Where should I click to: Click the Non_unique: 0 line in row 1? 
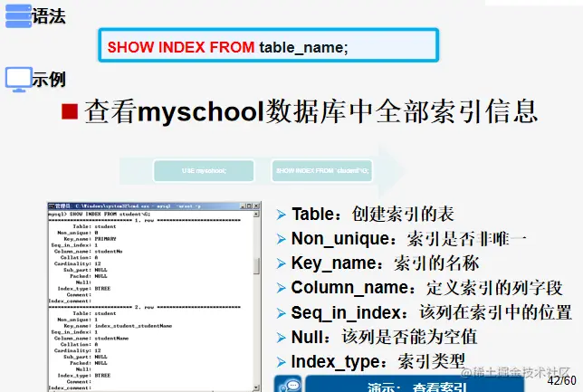point(77,233)
